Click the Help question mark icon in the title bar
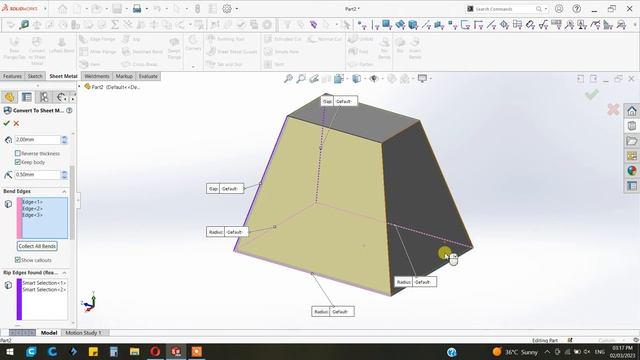Image resolution: width=640 pixels, height=360 pixels. (x=576, y=9)
